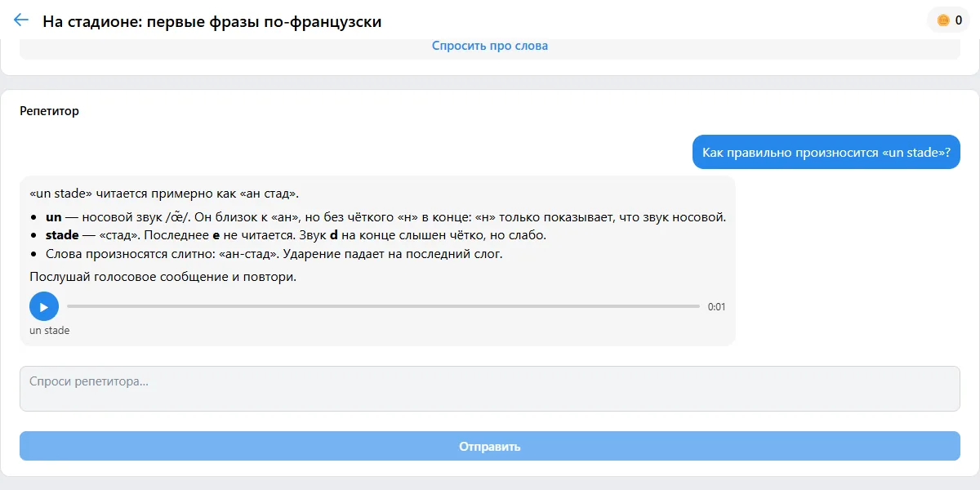Open the coin balance counter

[x=948, y=20]
